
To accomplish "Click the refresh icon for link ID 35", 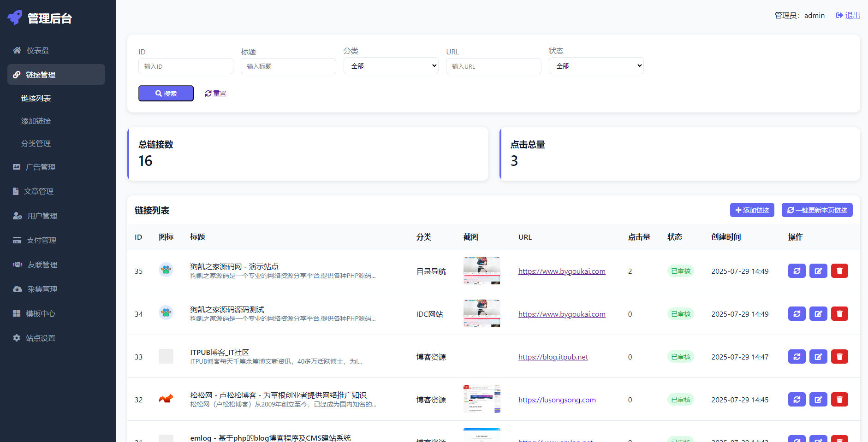I will click(797, 271).
